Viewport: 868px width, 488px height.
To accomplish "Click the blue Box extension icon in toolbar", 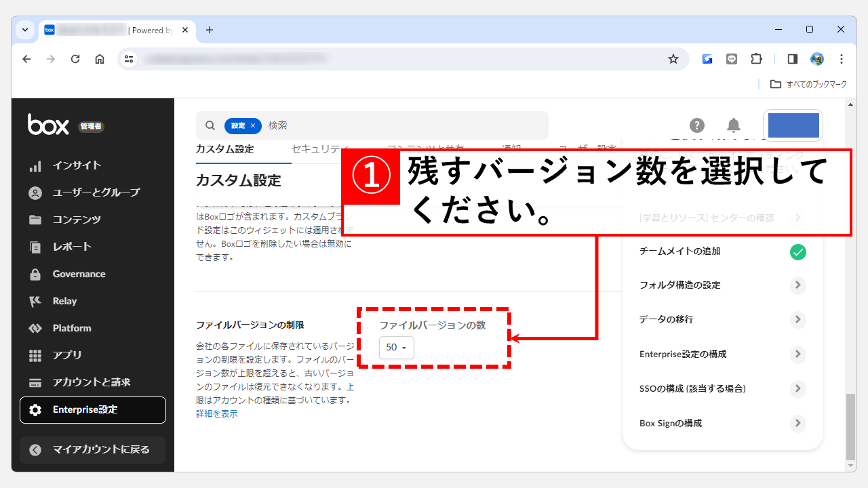I will point(707,59).
